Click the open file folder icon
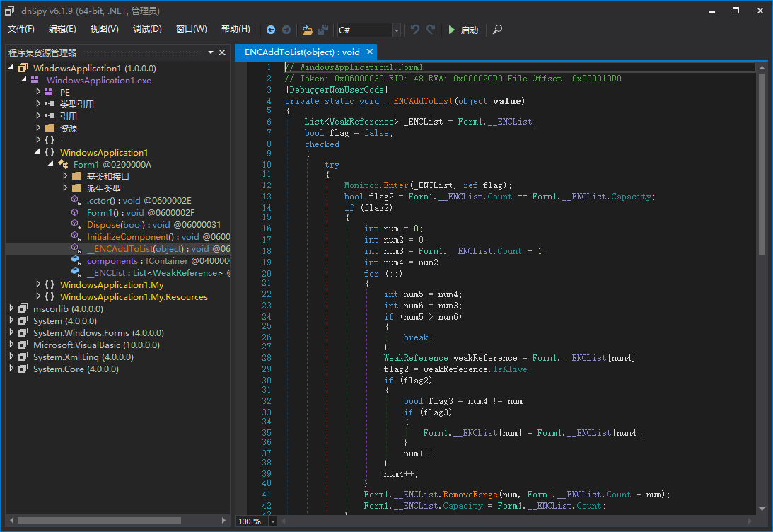Screen dimensions: 773x532 (307, 30)
